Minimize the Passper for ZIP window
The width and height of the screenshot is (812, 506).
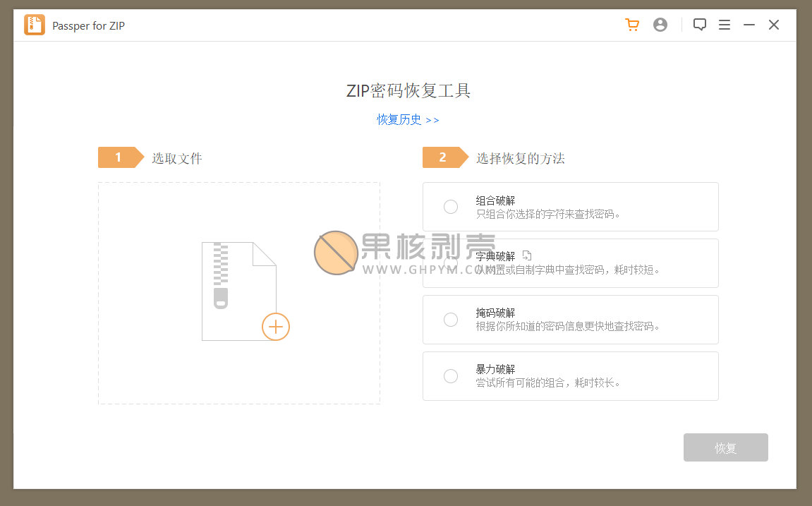tap(749, 25)
